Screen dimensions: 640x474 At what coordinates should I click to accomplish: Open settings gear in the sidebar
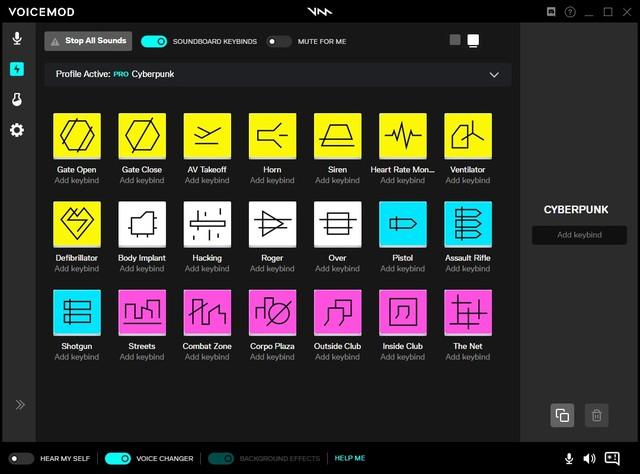click(x=17, y=131)
